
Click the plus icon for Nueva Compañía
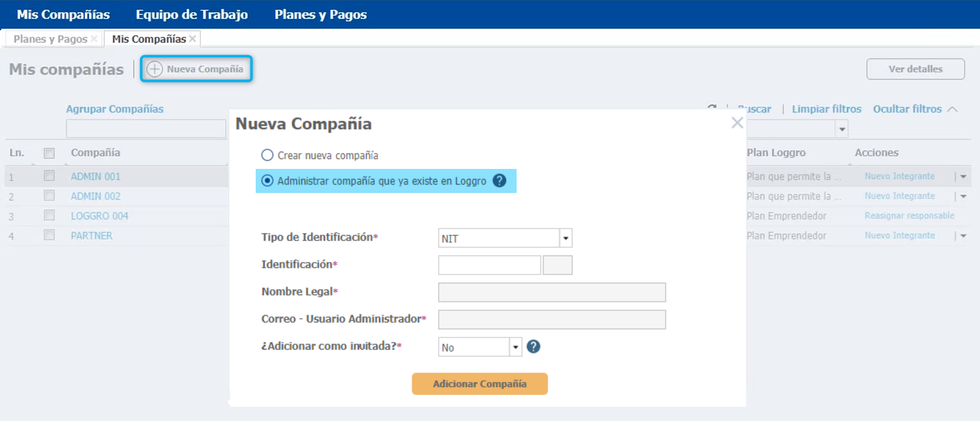click(154, 69)
